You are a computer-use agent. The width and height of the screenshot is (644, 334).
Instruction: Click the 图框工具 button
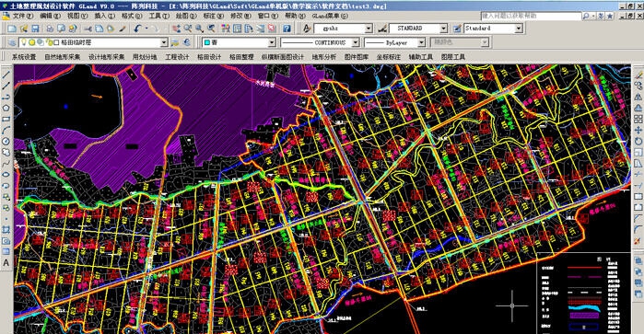(x=453, y=57)
